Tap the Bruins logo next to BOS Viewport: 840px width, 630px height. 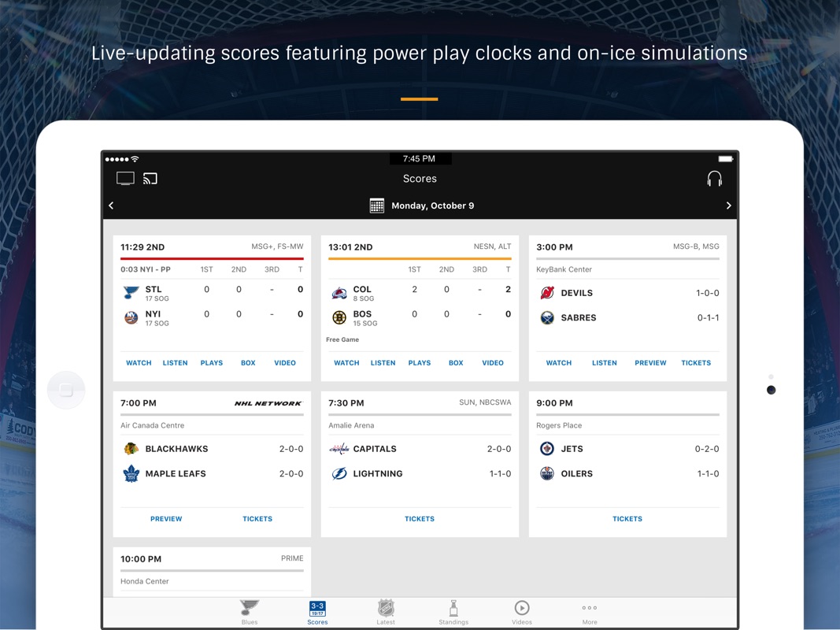point(339,317)
